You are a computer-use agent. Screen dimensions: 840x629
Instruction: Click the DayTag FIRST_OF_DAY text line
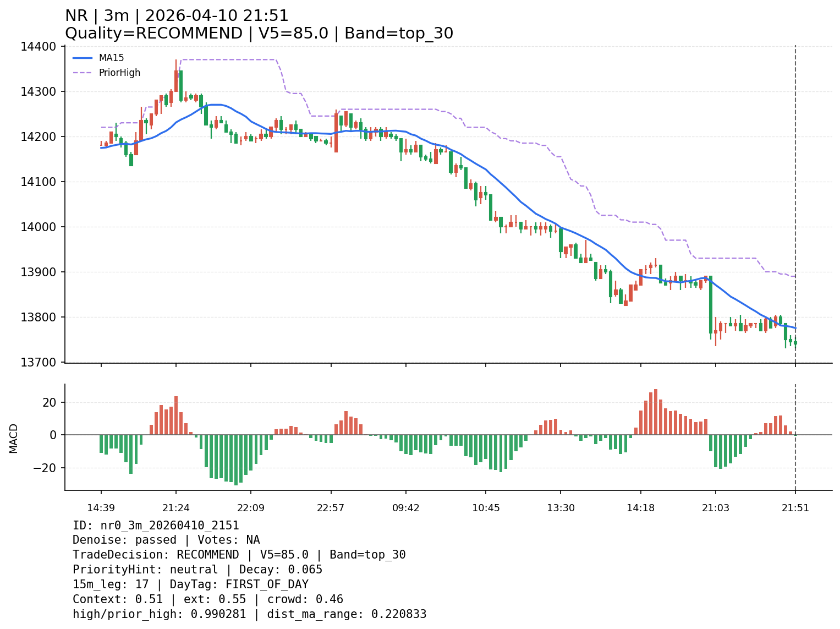tap(190, 584)
